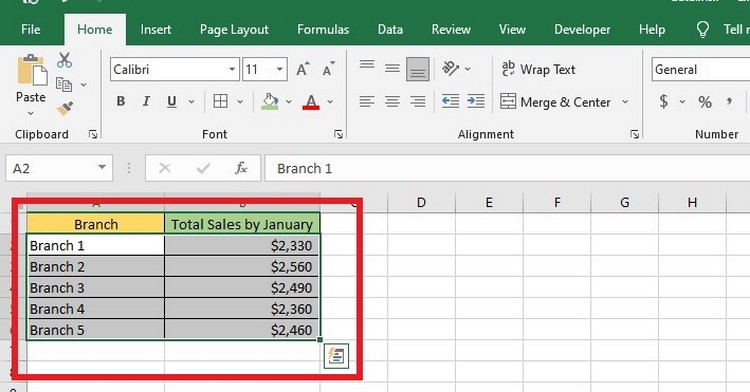Open fill color dropdown arrow

[x=289, y=102]
